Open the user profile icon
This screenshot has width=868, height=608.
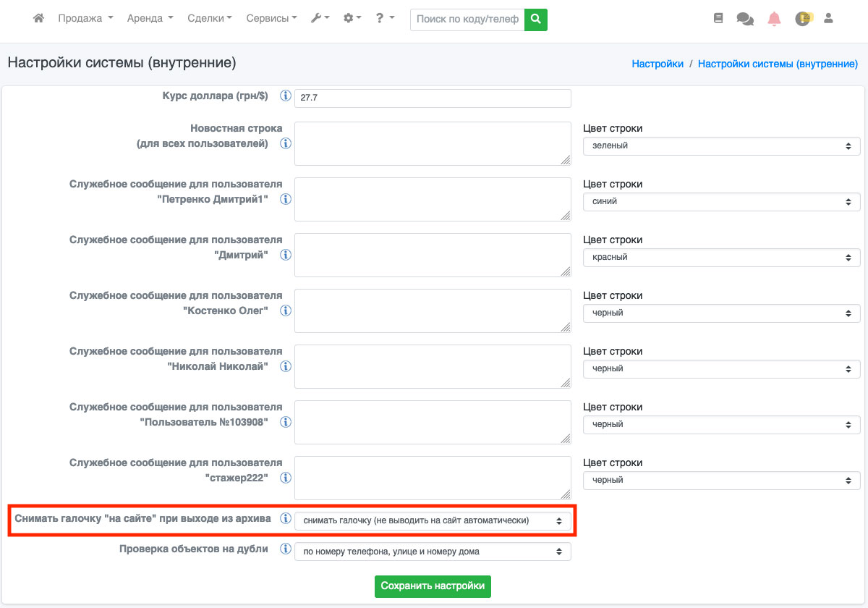click(x=829, y=19)
